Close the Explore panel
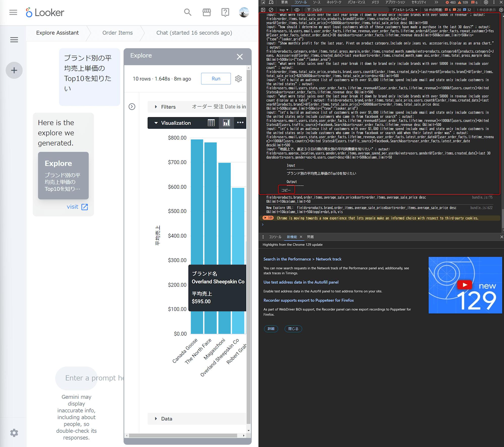This screenshot has height=447, width=504. (x=240, y=57)
